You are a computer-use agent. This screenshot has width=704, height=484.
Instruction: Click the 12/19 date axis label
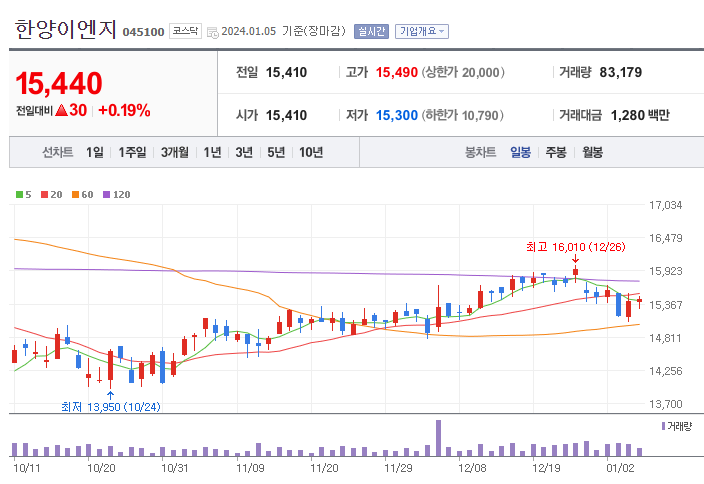546,468
